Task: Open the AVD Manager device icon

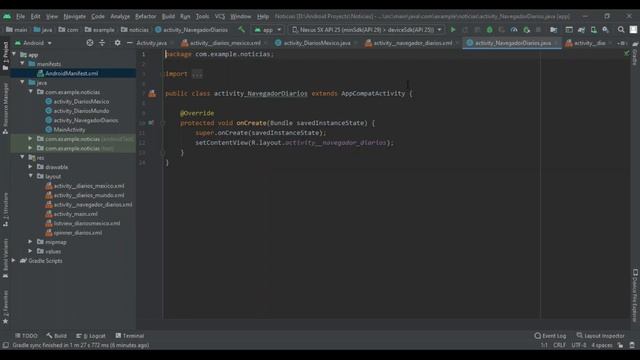Action: [593, 30]
